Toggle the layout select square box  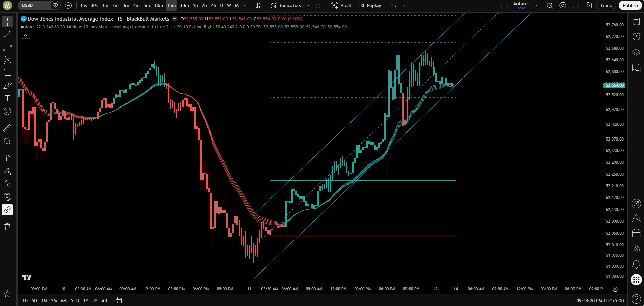pyautogui.click(x=504, y=5)
